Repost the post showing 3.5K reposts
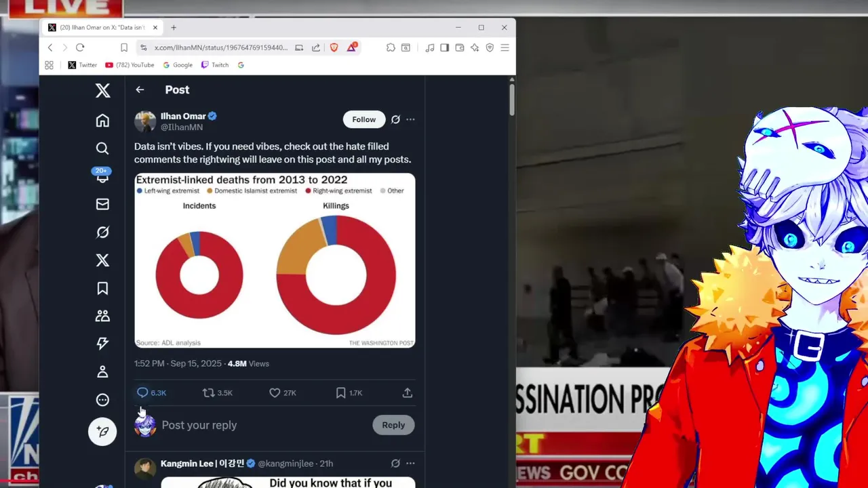868x488 pixels. coord(218,392)
